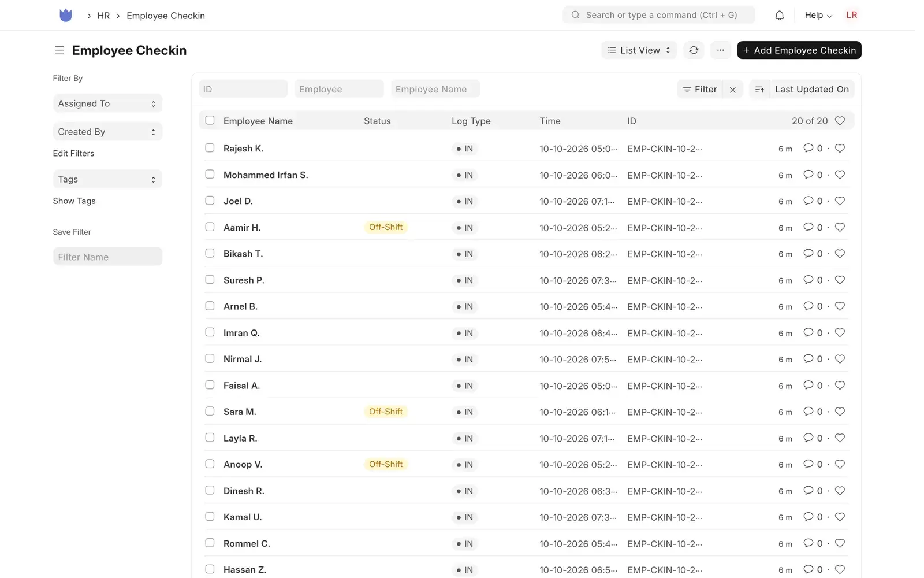
Task: Click Show Tags link
Action: click(x=74, y=201)
